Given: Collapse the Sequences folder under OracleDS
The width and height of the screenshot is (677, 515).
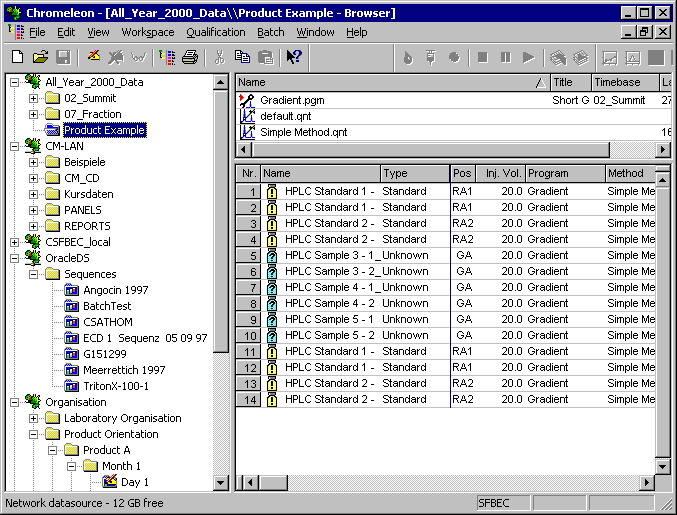Looking at the screenshot, I should (33, 274).
